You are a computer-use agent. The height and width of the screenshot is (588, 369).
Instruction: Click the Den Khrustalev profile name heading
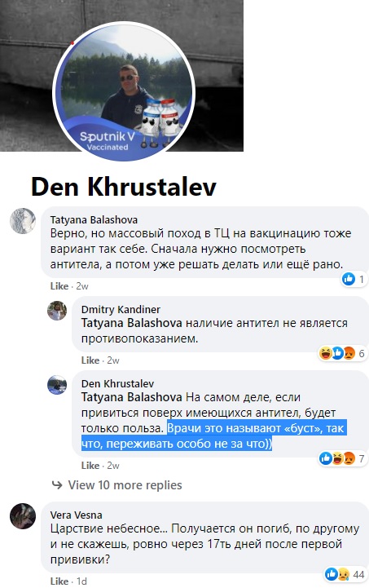pos(124,187)
